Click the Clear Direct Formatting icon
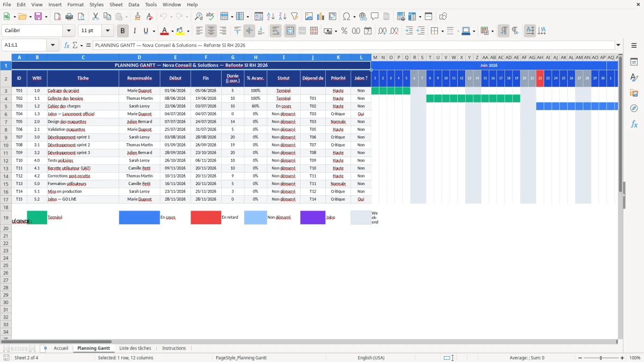The height and width of the screenshot is (362, 644). [150, 17]
